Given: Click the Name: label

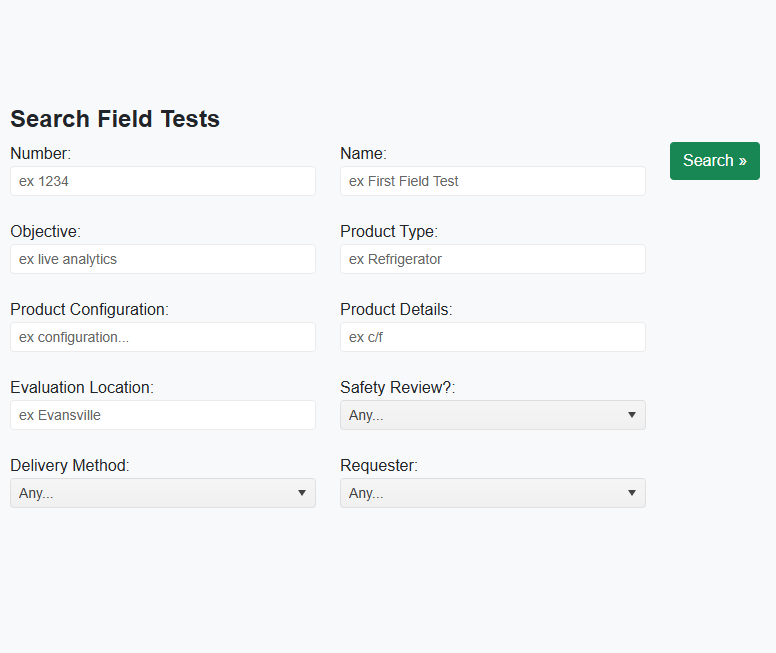Looking at the screenshot, I should click(x=363, y=153).
